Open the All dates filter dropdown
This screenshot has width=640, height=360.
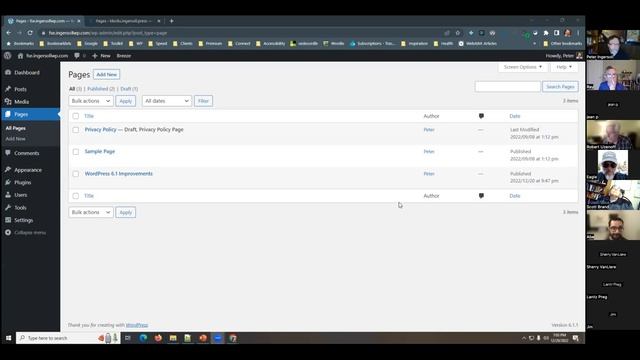167,101
